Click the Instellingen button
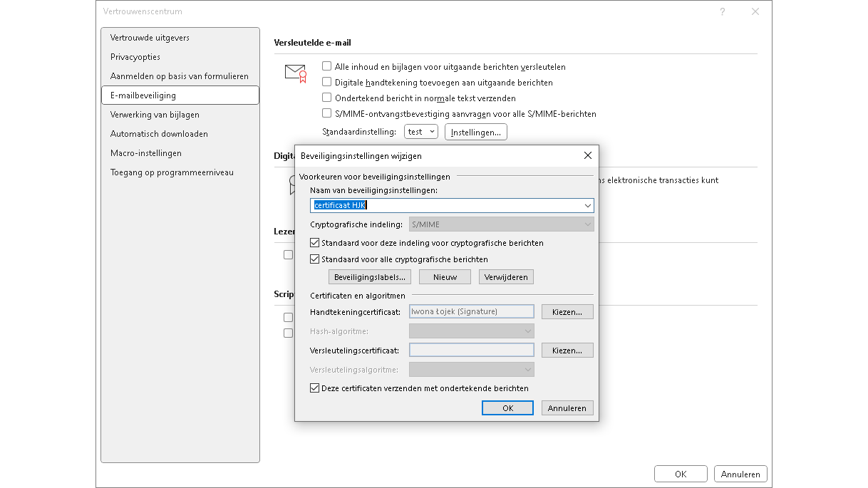The image size is (868, 488). tap(475, 132)
